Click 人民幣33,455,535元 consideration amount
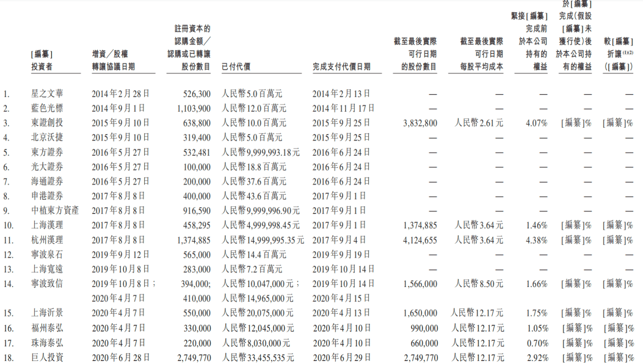643x364 pixels. click(x=258, y=357)
